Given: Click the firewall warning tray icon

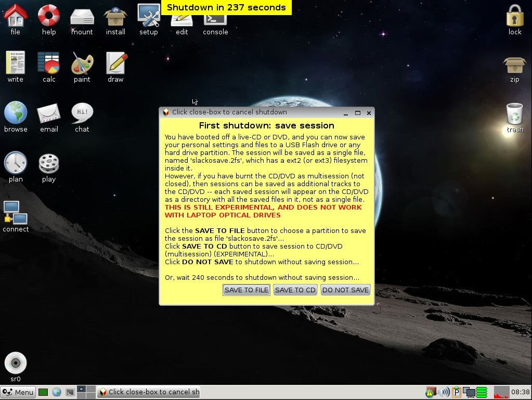Looking at the screenshot, I should tap(430, 392).
